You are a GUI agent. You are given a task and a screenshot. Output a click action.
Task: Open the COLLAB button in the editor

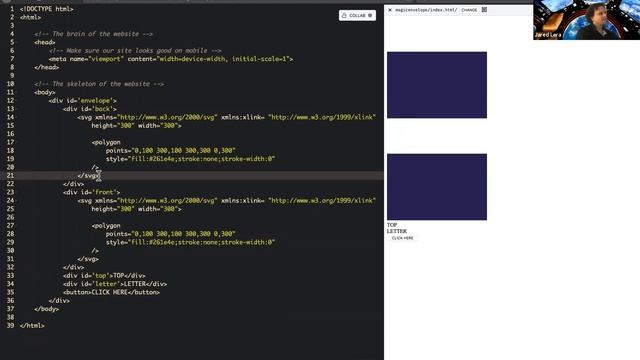[357, 16]
